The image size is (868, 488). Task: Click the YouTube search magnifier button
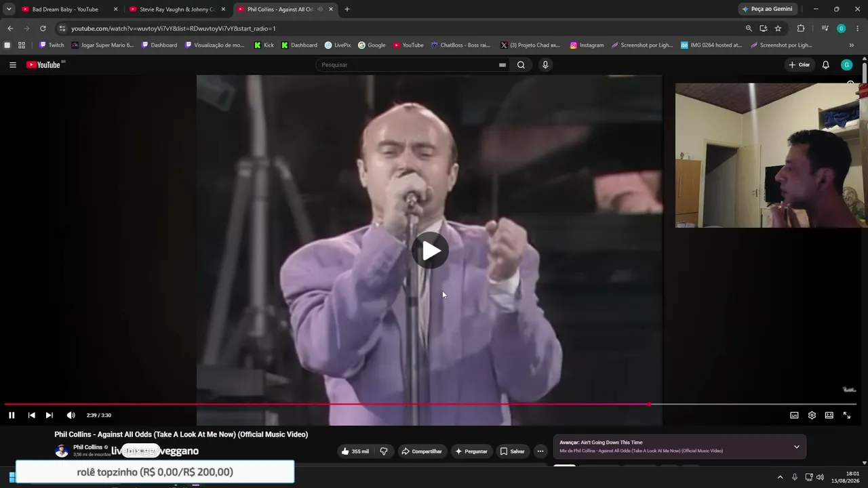point(521,65)
